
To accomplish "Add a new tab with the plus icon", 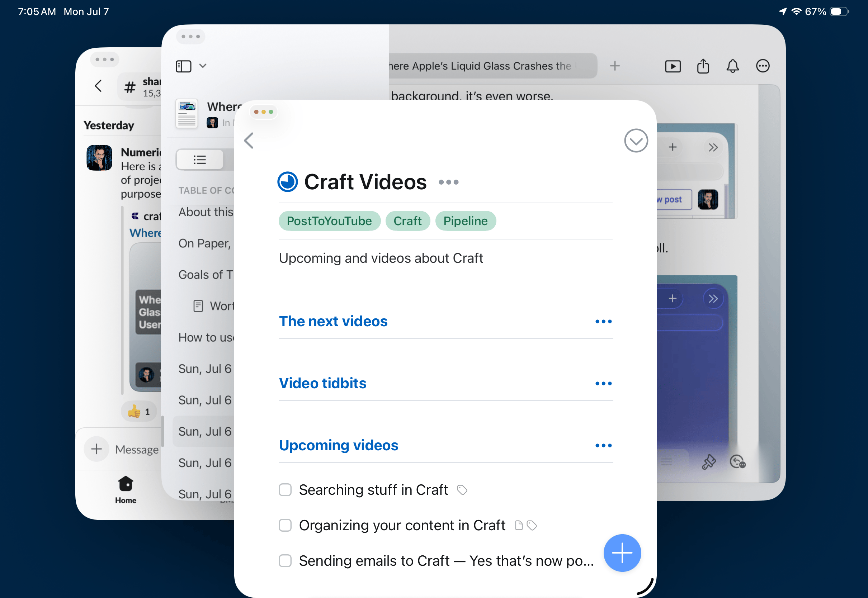I will coord(615,66).
